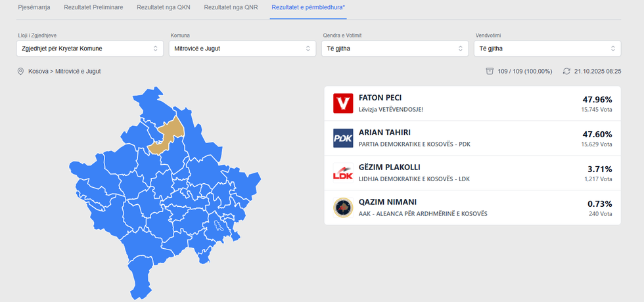This screenshot has height=302, width=644.
Task: Click the AAK party emblem icon
Action: pos(343,207)
